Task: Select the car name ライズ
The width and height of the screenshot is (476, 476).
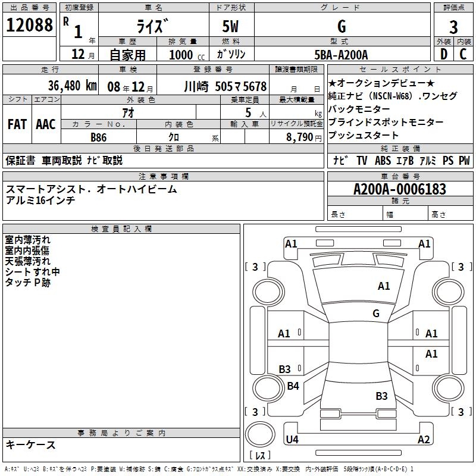Action: 152,26
